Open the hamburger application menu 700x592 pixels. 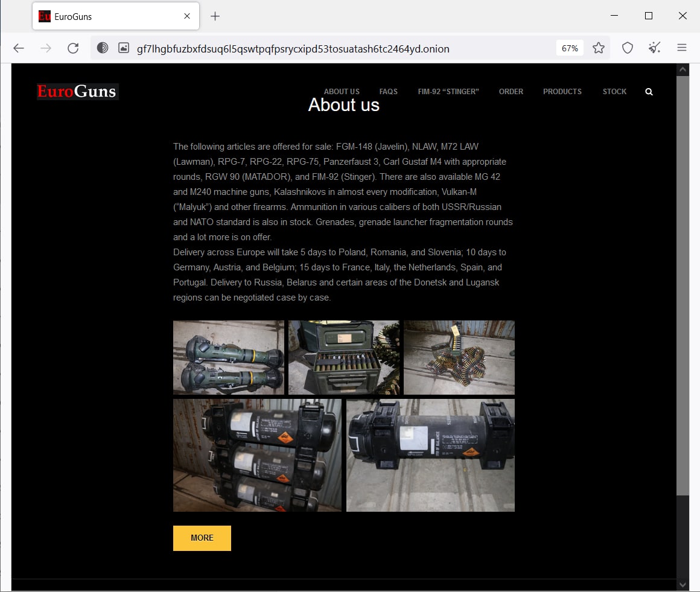(x=682, y=48)
